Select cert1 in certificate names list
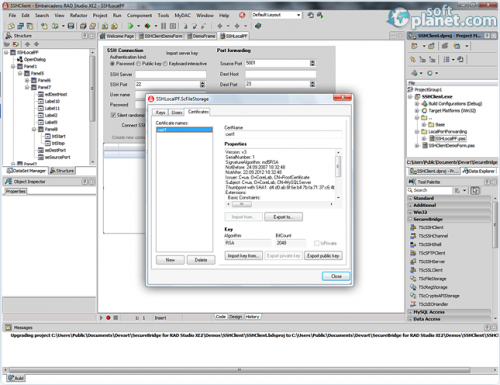This screenshot has width=500, height=385. pyautogui.click(x=184, y=130)
